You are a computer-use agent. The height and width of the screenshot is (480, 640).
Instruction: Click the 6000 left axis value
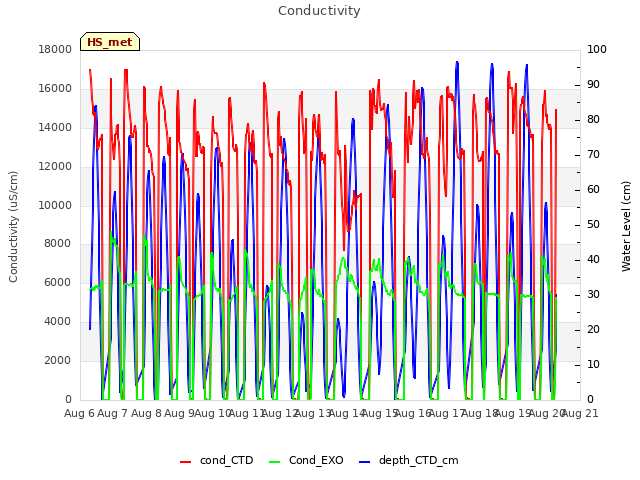pyautogui.click(x=58, y=282)
